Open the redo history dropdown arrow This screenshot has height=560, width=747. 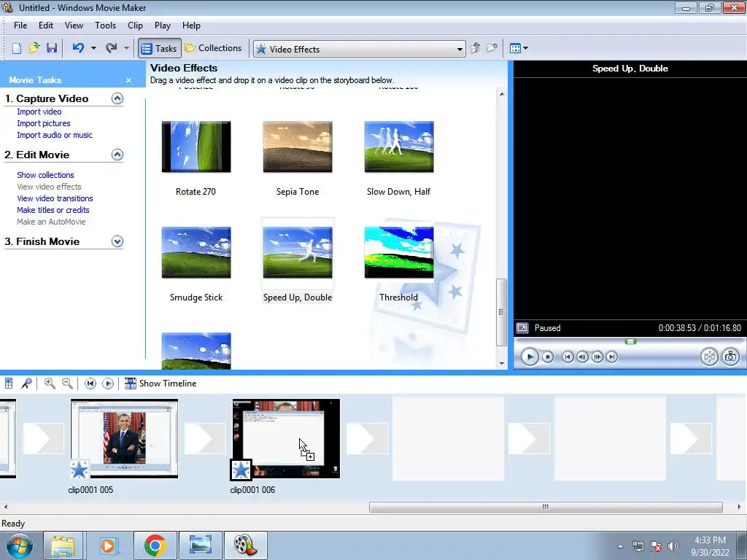(x=126, y=48)
